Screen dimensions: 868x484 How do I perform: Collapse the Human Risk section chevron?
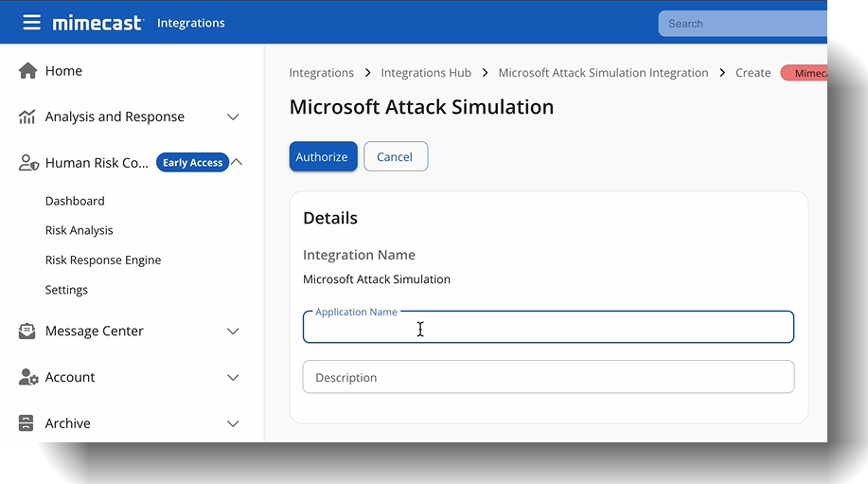(237, 162)
